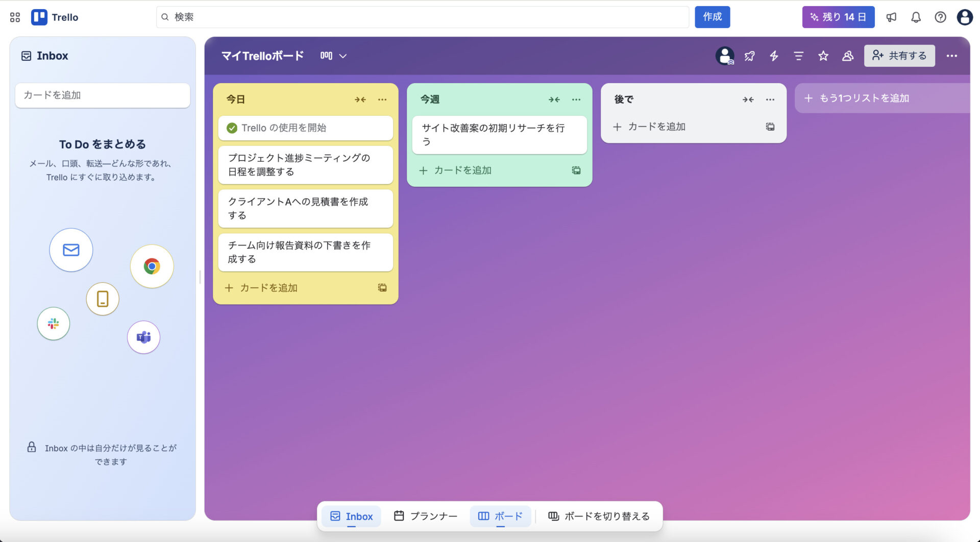Open the mail icon in the Inbox panel
980x542 pixels.
point(71,250)
